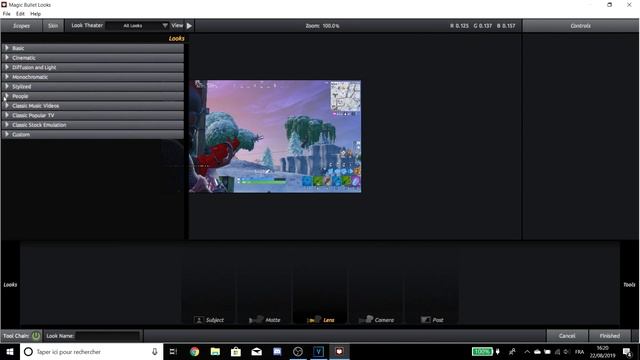Click the Fortnite preview image

275,136
